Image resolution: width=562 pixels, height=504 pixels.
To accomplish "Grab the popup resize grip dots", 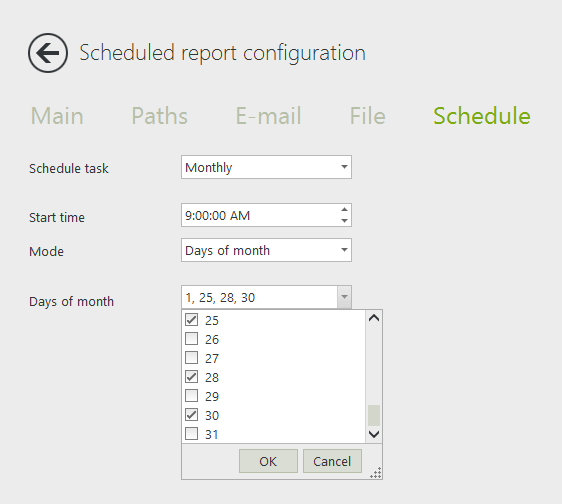I will click(376, 473).
